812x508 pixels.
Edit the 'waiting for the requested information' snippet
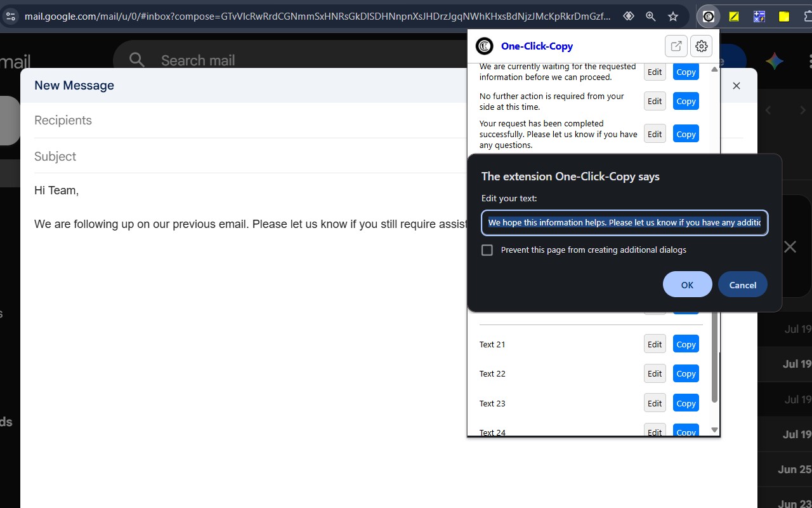pyautogui.click(x=655, y=72)
